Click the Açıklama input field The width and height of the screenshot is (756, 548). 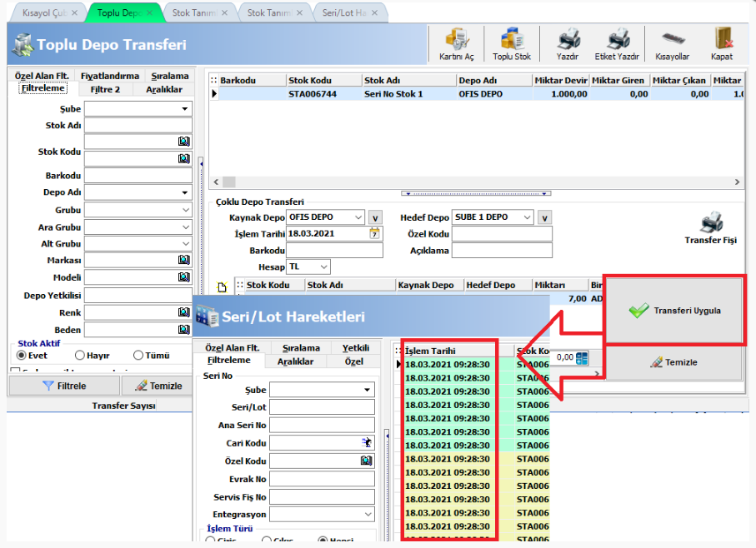pos(502,251)
